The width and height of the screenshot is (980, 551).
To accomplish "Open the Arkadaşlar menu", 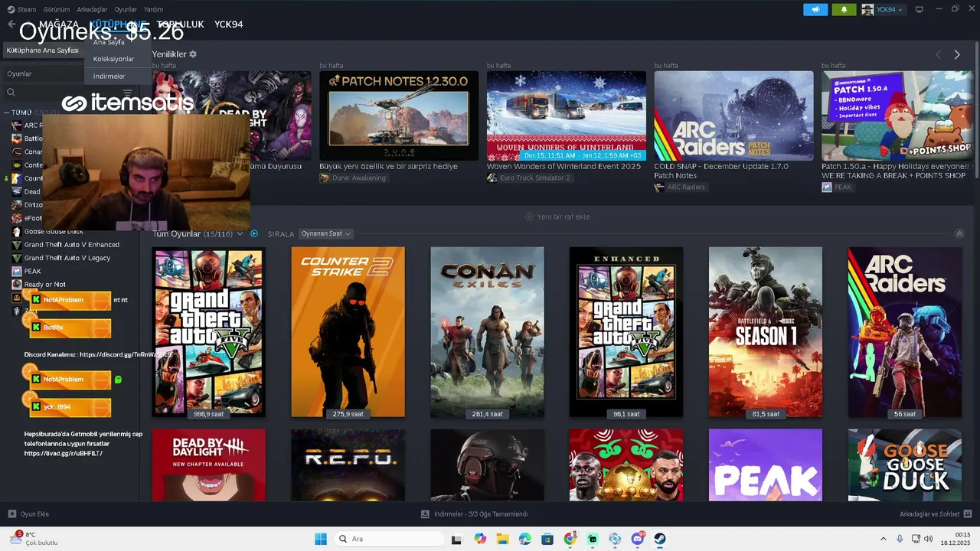I will [x=93, y=10].
